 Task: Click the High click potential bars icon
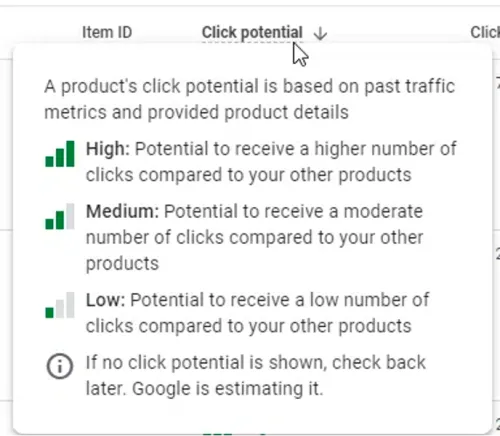pos(60,154)
